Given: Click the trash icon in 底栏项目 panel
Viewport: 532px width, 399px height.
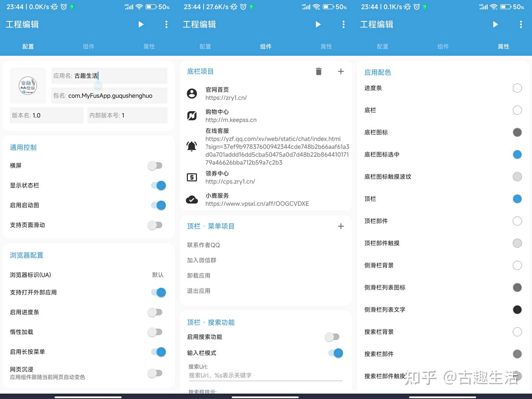Looking at the screenshot, I should pos(319,71).
